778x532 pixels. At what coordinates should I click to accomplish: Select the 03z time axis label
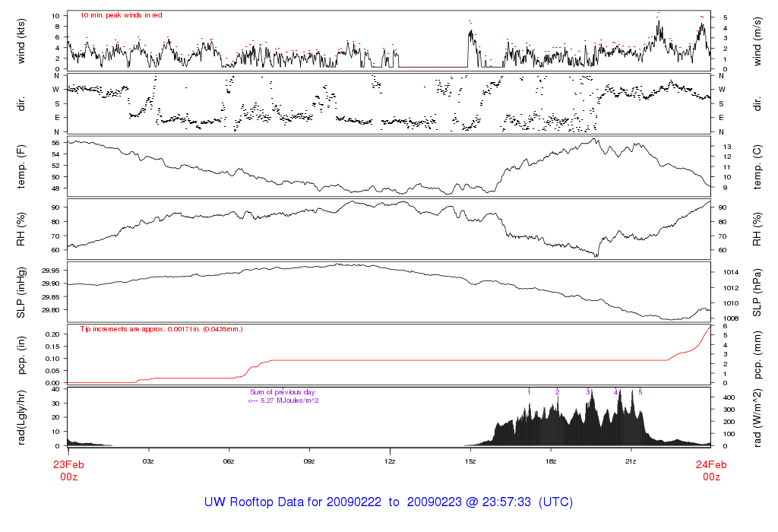[x=148, y=461]
